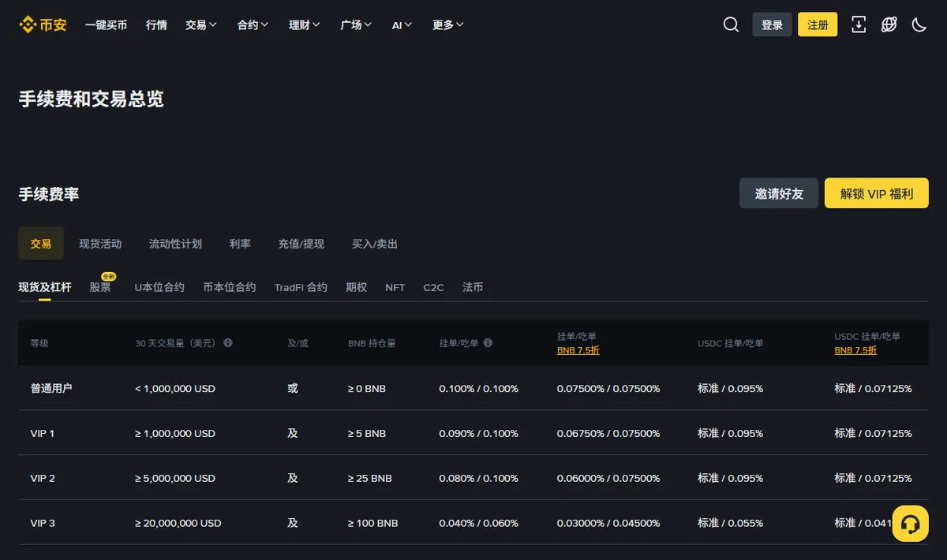The image size is (947, 560).
Task: Click the '标准 / 0.055%' cell
Action: pos(730,523)
